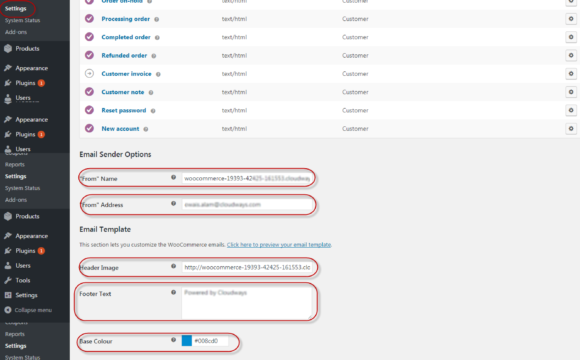The height and width of the screenshot is (360, 580).
Task: Click into the "From" Address input field
Action: coord(247,205)
